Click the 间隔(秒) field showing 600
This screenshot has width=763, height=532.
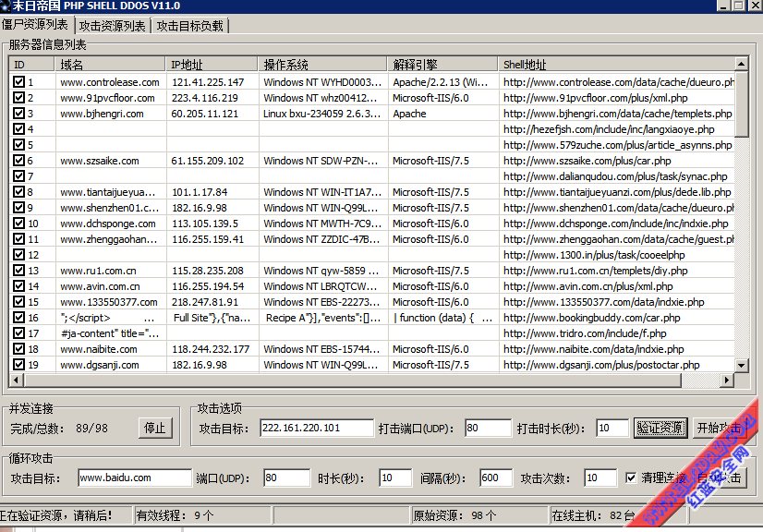[496, 478]
